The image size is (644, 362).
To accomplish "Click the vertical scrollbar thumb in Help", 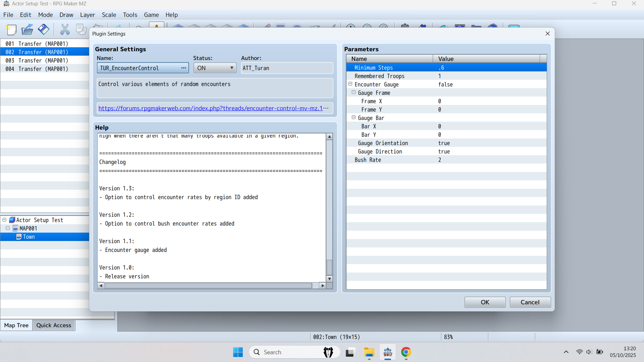I will point(329,267).
